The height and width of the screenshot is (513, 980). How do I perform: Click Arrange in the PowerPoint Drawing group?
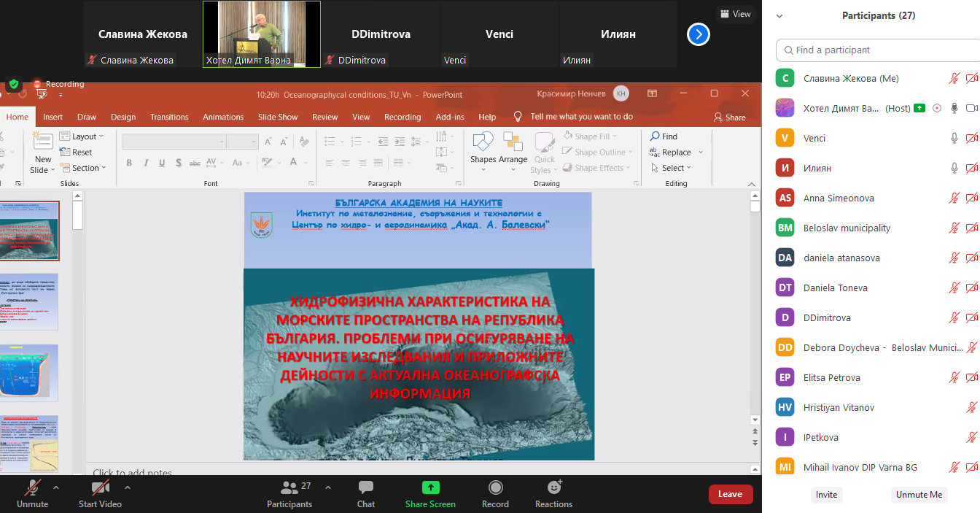(x=513, y=150)
